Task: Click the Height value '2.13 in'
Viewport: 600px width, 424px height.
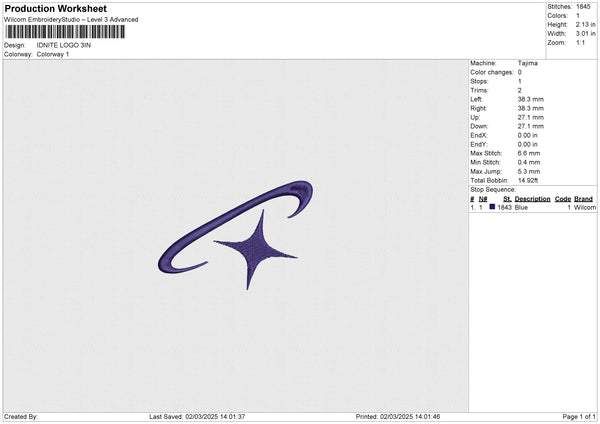Action: tap(585, 24)
